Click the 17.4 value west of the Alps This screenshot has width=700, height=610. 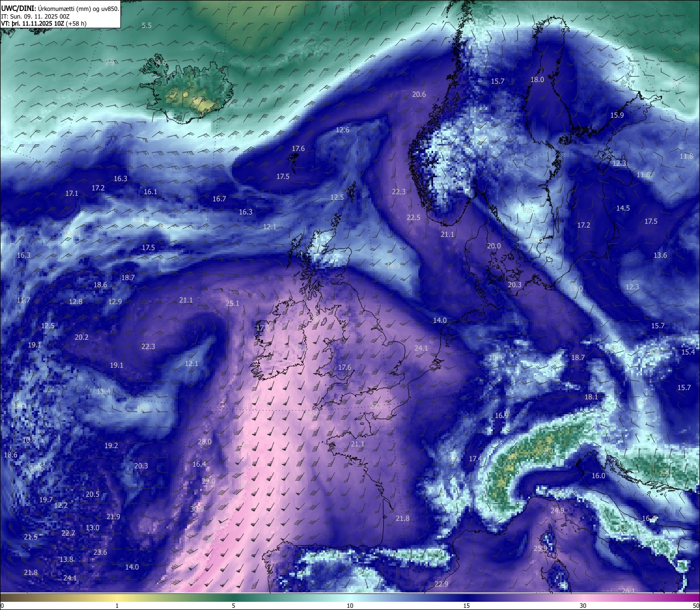click(475, 459)
